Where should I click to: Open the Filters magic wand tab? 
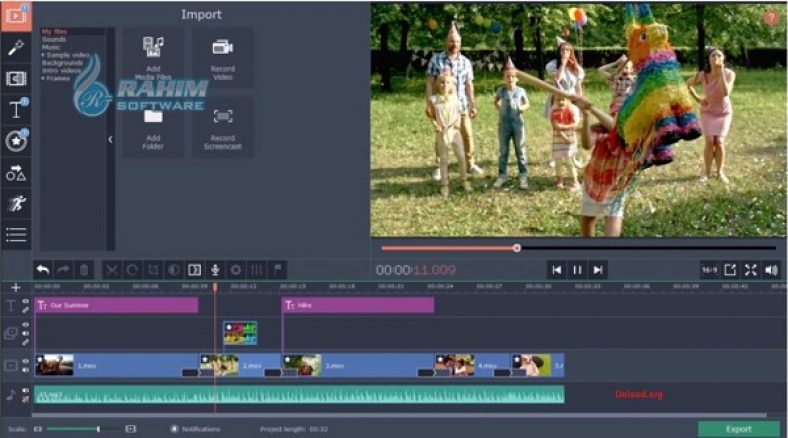click(15, 47)
